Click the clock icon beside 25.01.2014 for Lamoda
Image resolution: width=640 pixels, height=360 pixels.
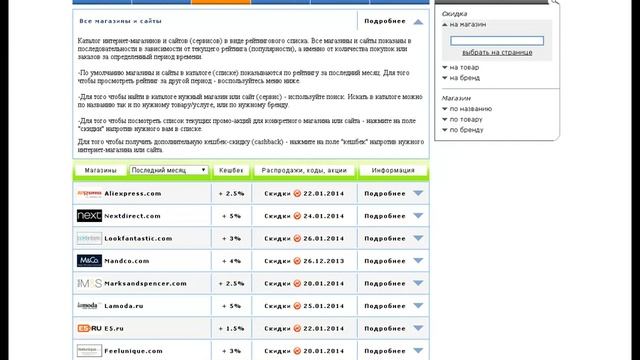click(297, 306)
